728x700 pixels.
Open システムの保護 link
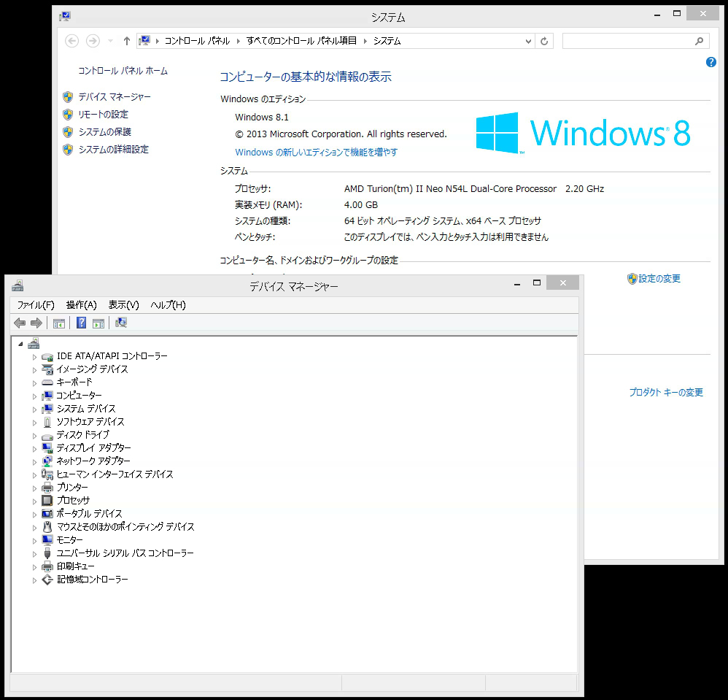pyautogui.click(x=104, y=132)
